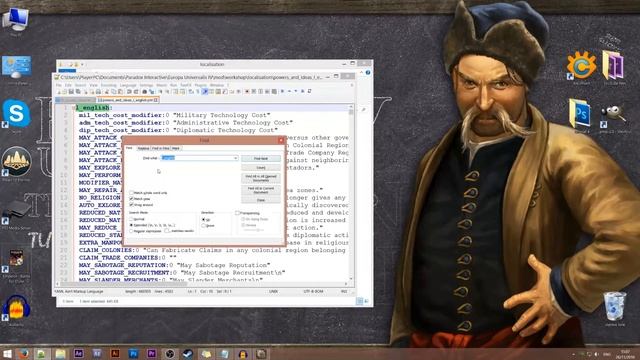
Task: Open the Encoding menu in Notepad++
Action: [x=109, y=85]
